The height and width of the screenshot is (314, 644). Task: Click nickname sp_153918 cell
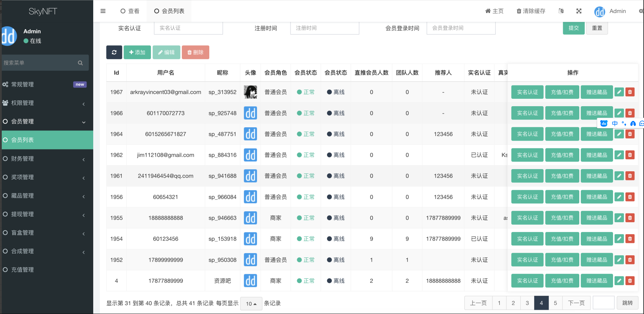[222, 239]
